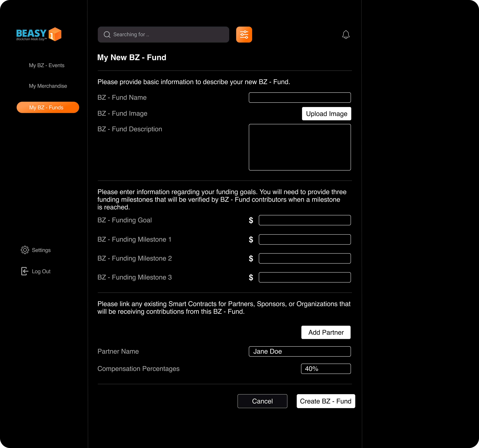Go to My Merchandise

[48, 86]
